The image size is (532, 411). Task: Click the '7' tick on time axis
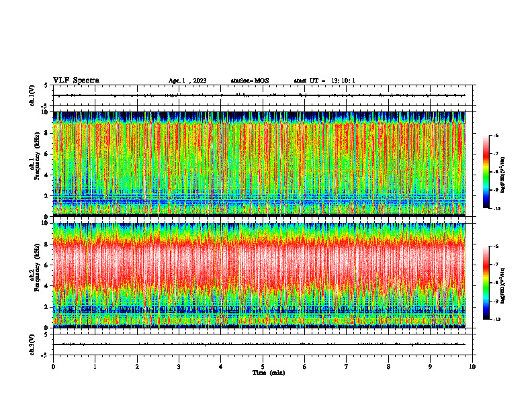347,367
